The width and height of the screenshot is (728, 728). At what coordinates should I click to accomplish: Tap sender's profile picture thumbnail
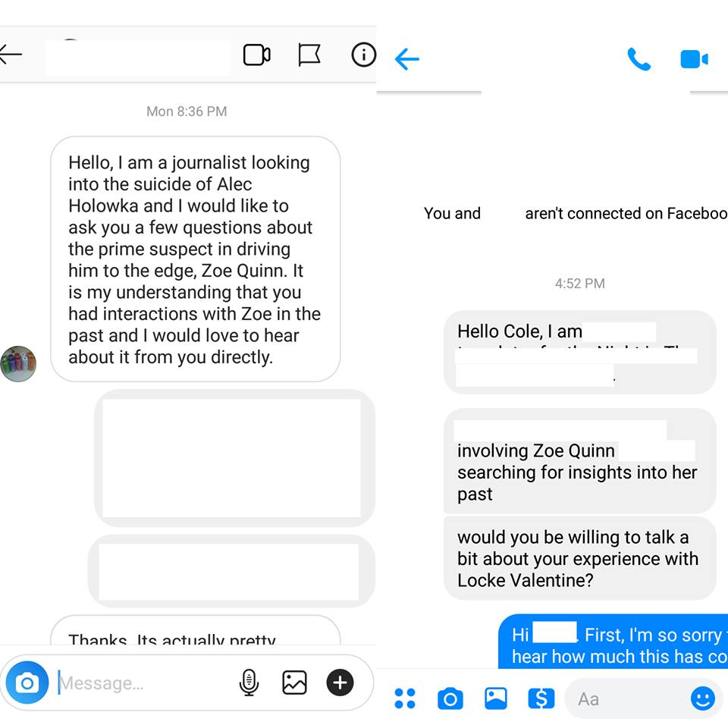tap(18, 364)
